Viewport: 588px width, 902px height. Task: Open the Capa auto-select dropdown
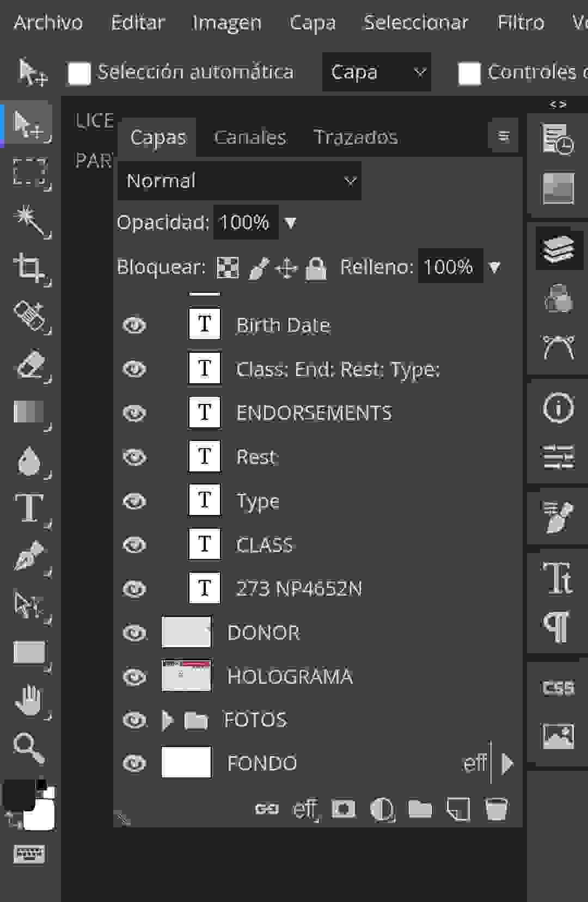[377, 72]
